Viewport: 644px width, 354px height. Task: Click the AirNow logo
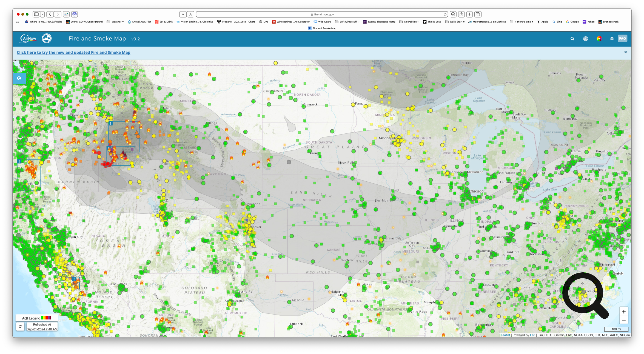click(x=28, y=39)
